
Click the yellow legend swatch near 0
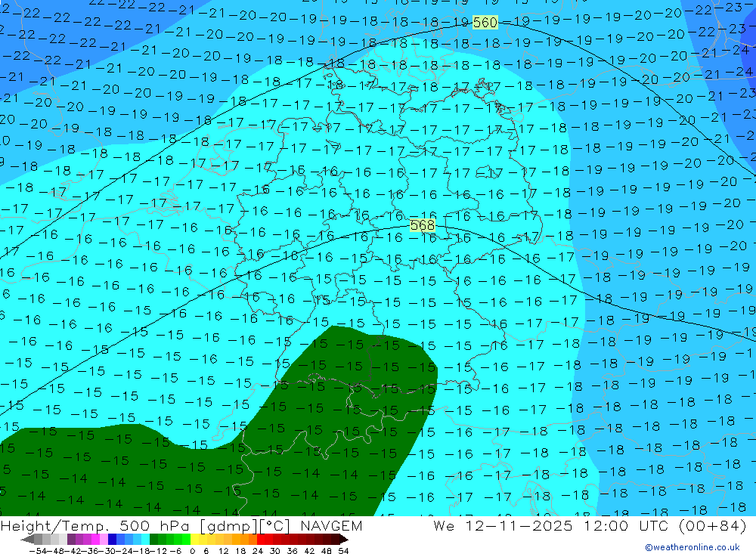(194, 540)
